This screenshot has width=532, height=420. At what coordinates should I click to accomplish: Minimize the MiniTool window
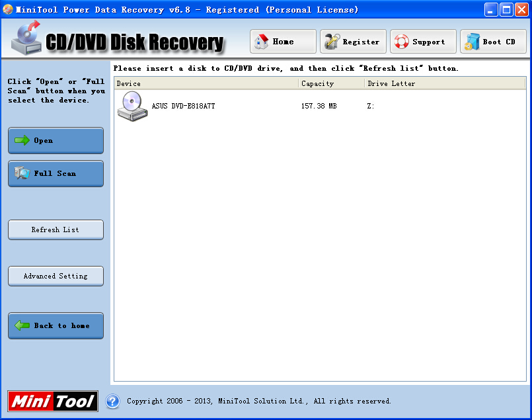point(491,9)
